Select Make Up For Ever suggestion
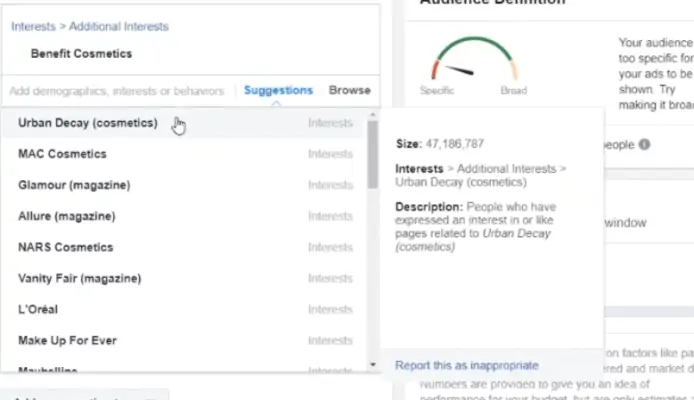Screen dimensions: 694x400 (184, 340)
